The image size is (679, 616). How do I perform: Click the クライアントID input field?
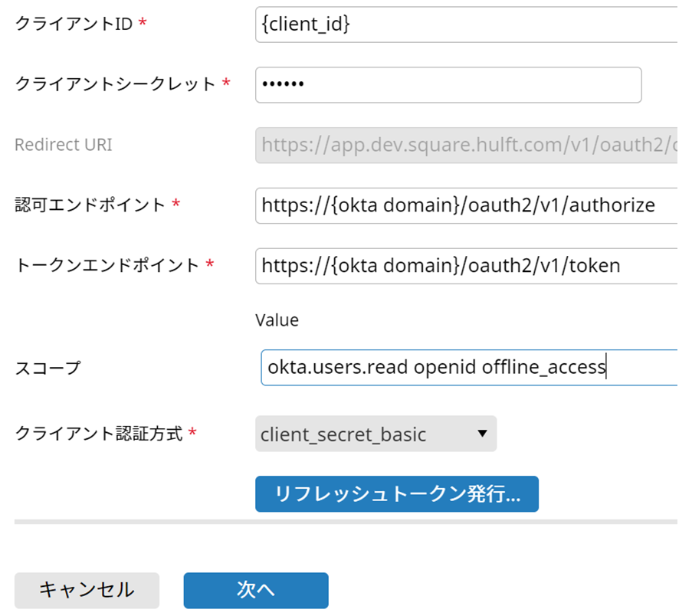[466, 25]
